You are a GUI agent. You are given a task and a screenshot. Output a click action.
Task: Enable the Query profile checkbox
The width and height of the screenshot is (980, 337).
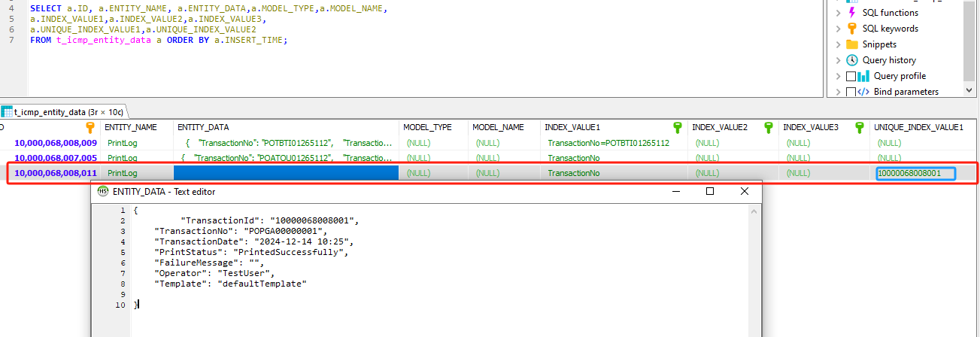pyautogui.click(x=851, y=76)
